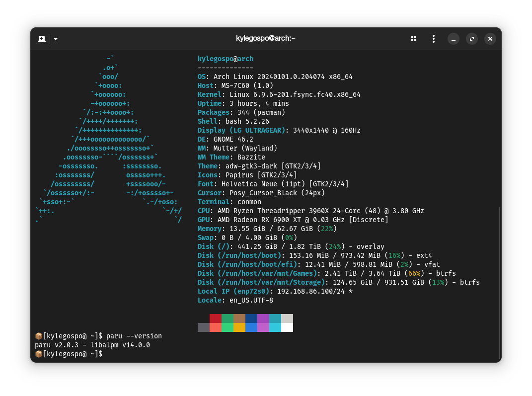532x396 pixels.
Task: Click the green 22% memory usage value
Action: [327, 229]
